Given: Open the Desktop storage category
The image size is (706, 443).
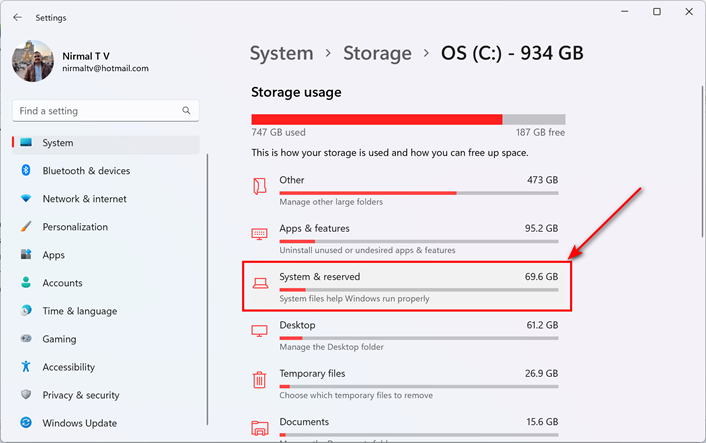Looking at the screenshot, I should click(x=407, y=335).
